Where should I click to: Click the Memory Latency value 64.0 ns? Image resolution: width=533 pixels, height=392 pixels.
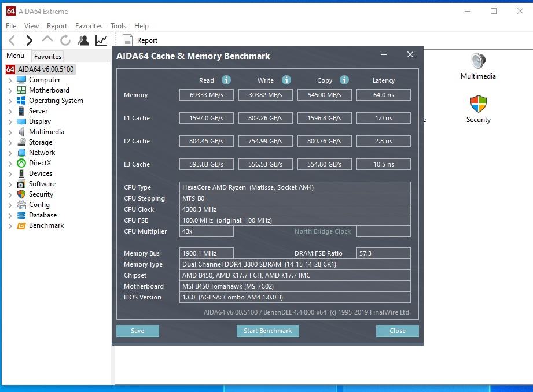tap(384, 95)
